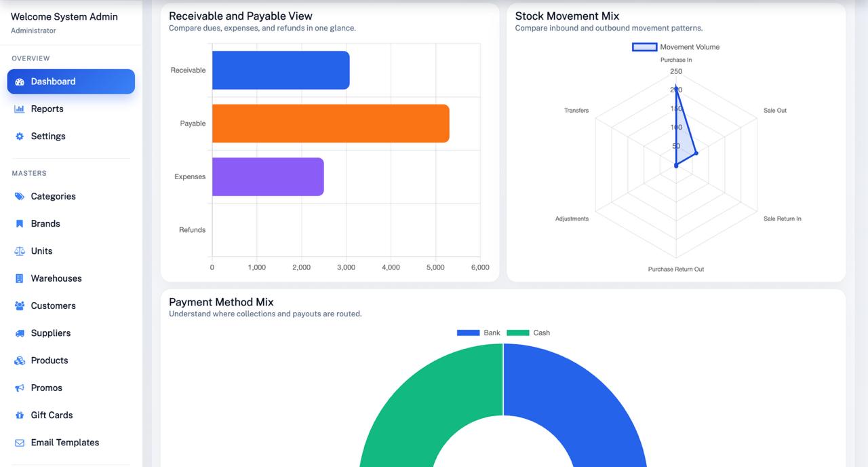Select the Dashboard icon in sidebar
868x467 pixels.
point(20,81)
